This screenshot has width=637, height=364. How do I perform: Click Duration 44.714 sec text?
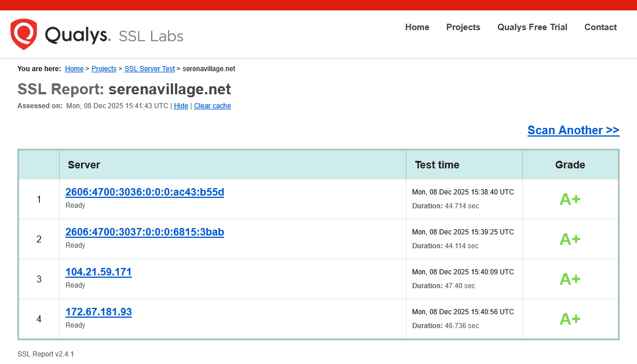click(x=445, y=206)
